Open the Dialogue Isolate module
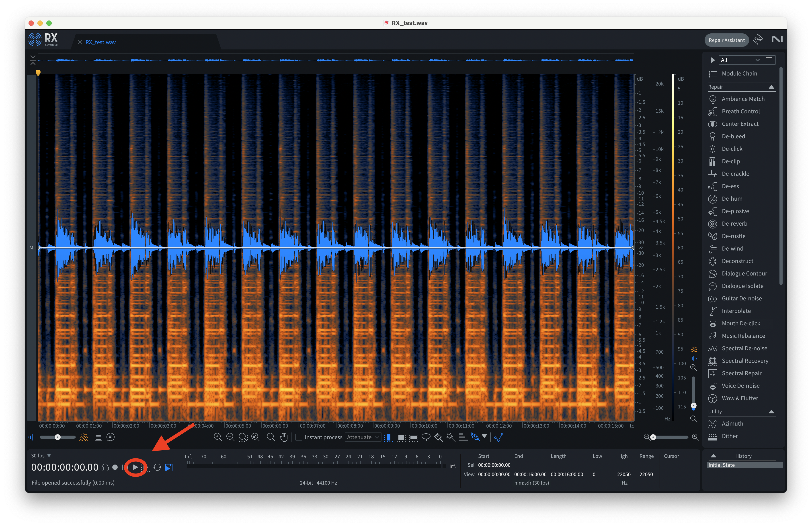Screen dimensions: 812x526 [x=742, y=286]
